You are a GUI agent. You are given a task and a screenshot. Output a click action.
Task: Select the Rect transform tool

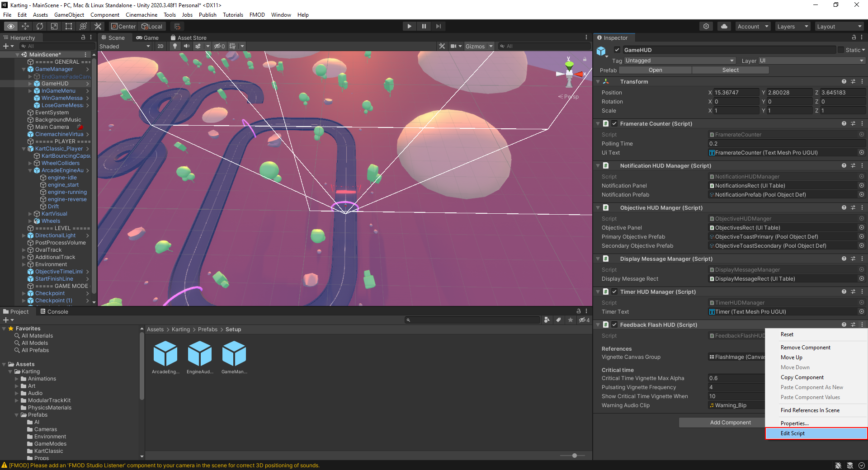click(x=69, y=26)
